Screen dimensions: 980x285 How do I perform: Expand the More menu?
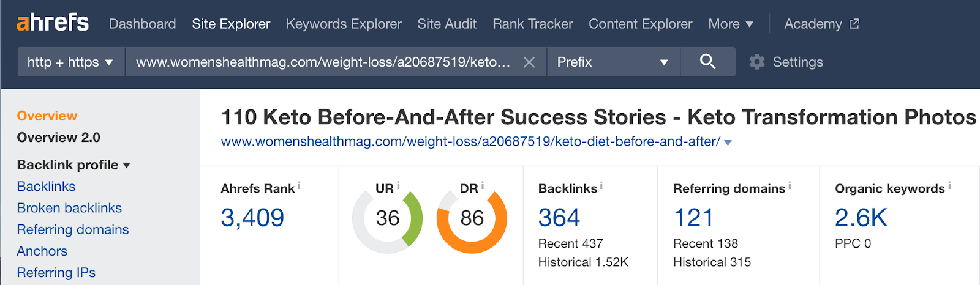(x=730, y=24)
